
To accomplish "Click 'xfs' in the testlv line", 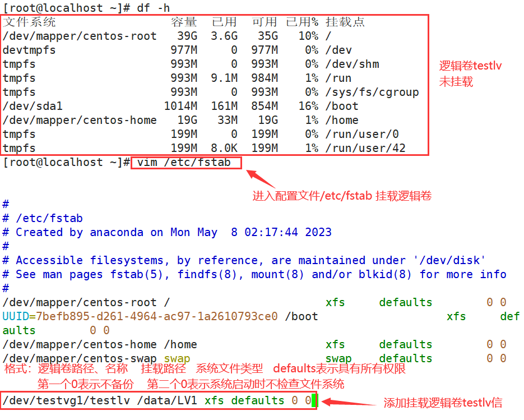I will coord(214,400).
